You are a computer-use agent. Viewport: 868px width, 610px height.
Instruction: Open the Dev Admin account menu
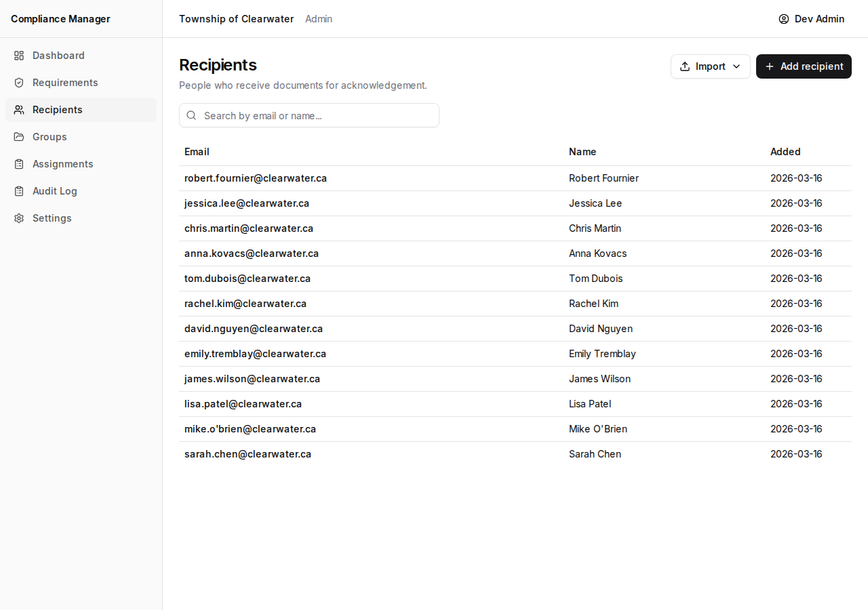(812, 19)
